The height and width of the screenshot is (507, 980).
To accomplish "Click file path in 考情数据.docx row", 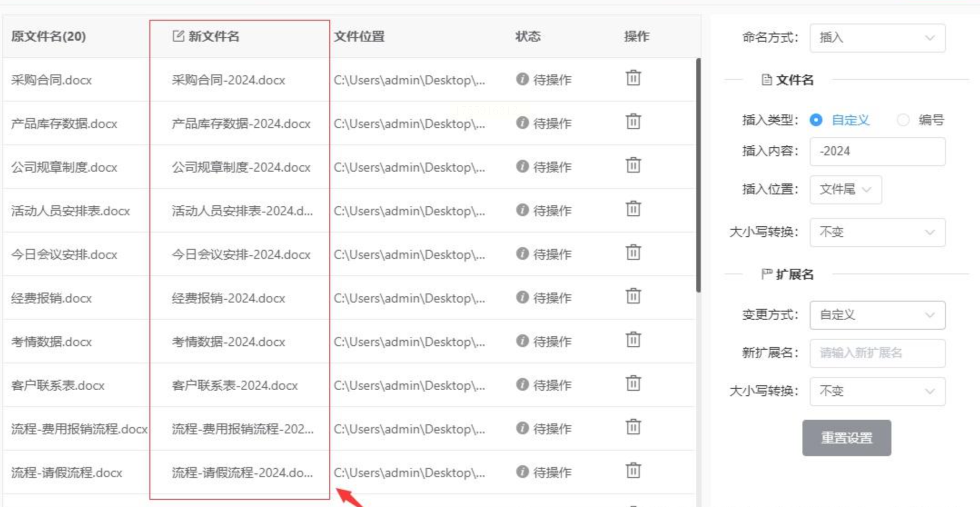I will pos(409,342).
